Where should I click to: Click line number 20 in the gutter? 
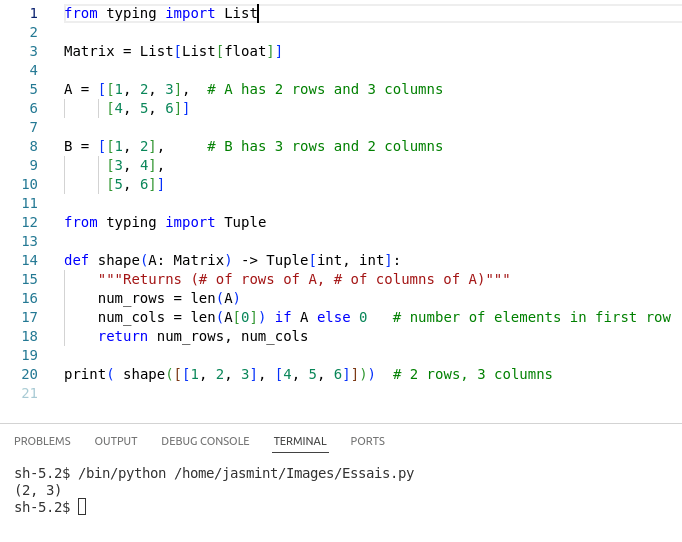pyautogui.click(x=29, y=374)
